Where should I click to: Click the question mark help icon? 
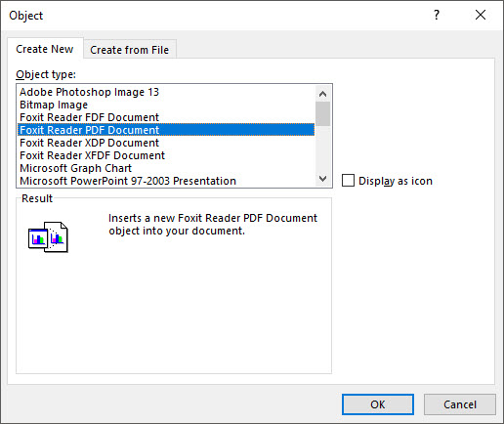pos(437,15)
